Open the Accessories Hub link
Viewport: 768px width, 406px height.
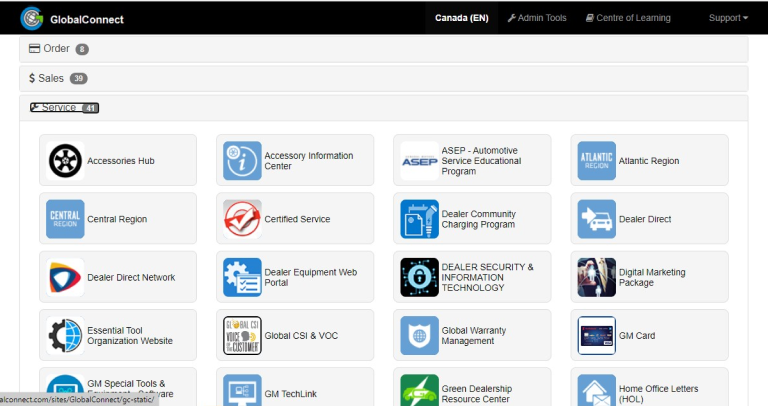(x=120, y=161)
